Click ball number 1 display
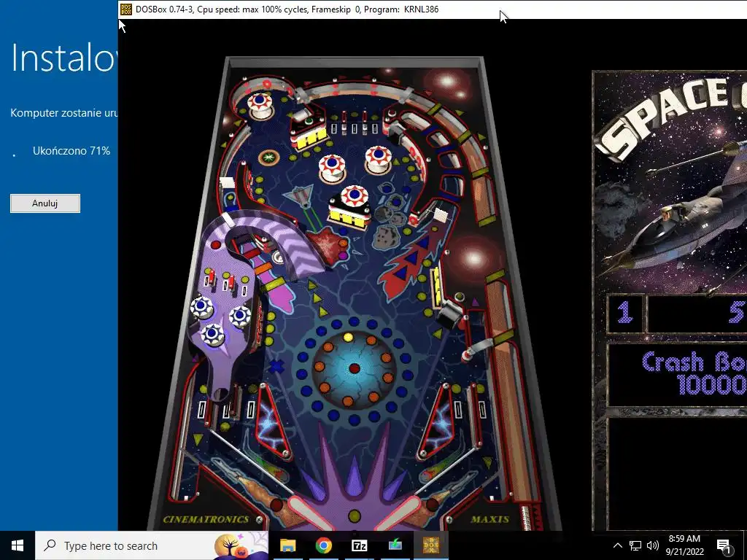 coord(625,314)
